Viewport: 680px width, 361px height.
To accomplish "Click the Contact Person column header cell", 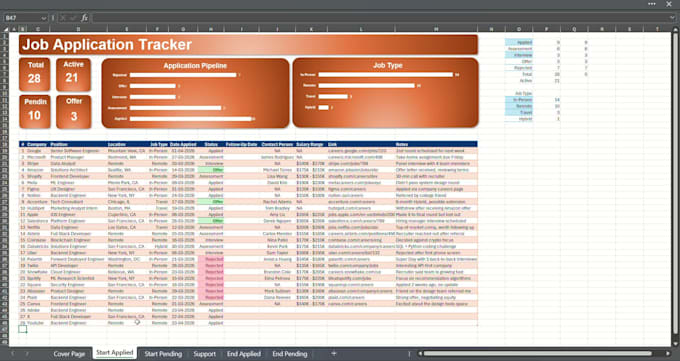I will pos(277,144).
